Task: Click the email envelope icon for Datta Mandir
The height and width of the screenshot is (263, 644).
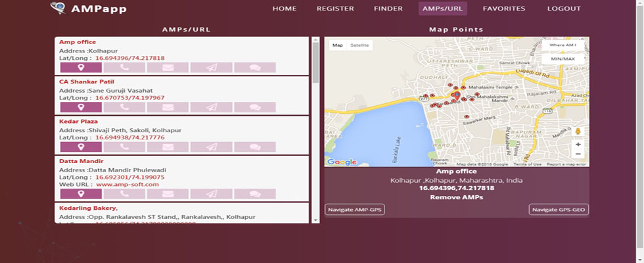Action: pos(168,194)
